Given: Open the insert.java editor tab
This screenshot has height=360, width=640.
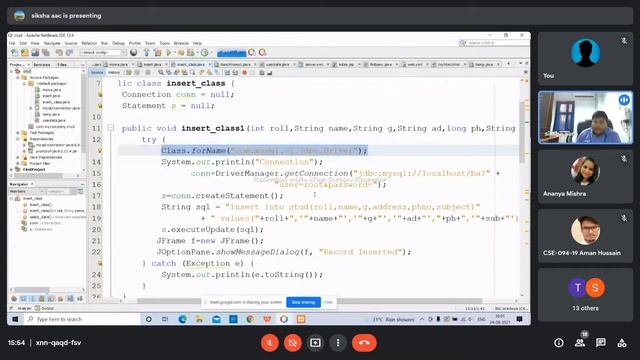Looking at the screenshot, I should pos(152,64).
